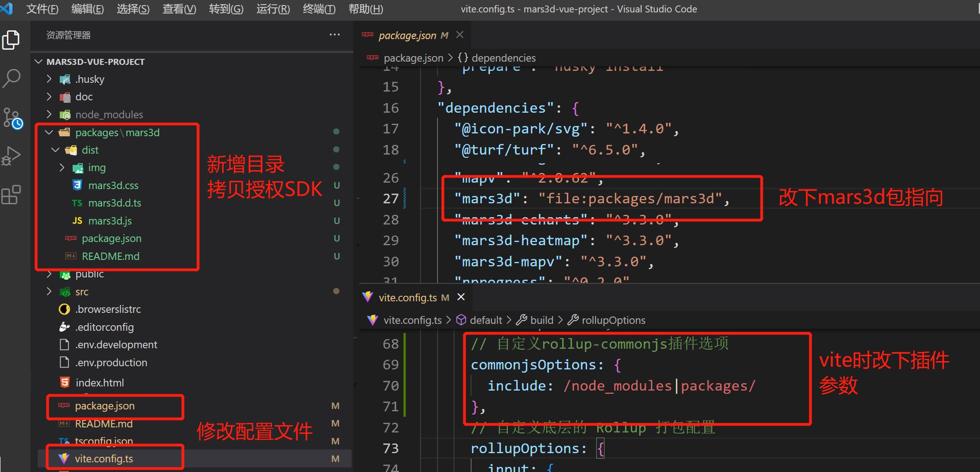Open README.md inside packages\mars3d folder
The image size is (980, 472).
(110, 256)
